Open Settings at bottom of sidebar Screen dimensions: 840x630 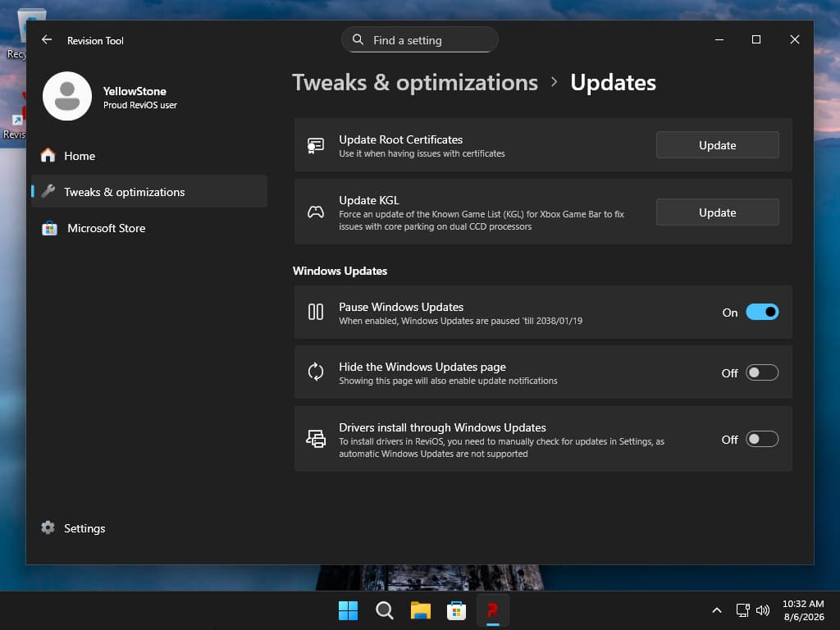149,528
